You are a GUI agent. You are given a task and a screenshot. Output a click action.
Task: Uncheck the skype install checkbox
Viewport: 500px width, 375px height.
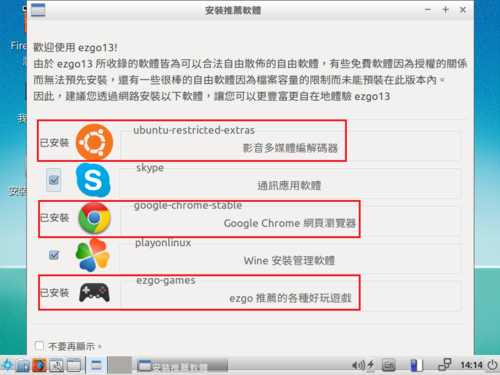pyautogui.click(x=54, y=180)
